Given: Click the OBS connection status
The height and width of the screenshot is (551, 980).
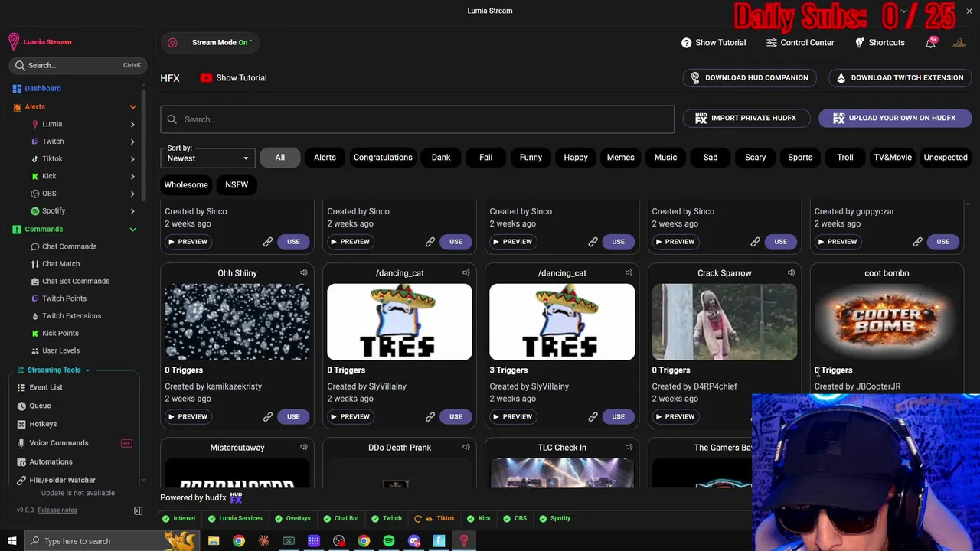Looking at the screenshot, I should (515, 518).
